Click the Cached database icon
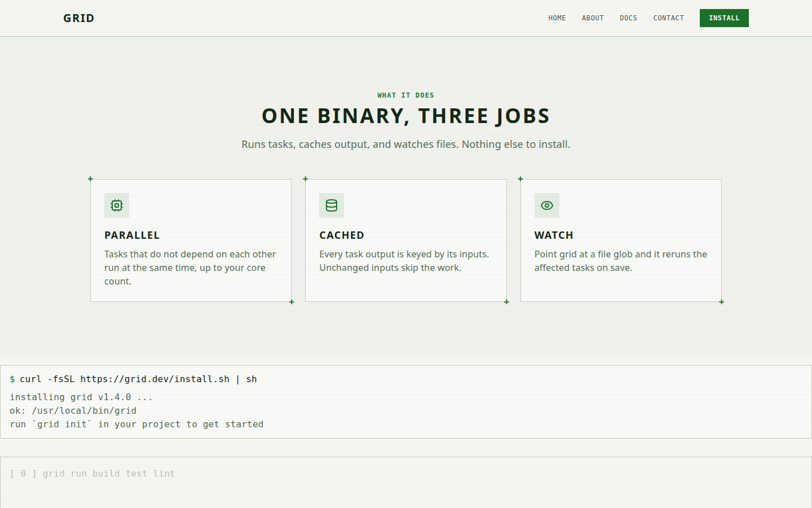The image size is (812, 508). pyautogui.click(x=332, y=205)
